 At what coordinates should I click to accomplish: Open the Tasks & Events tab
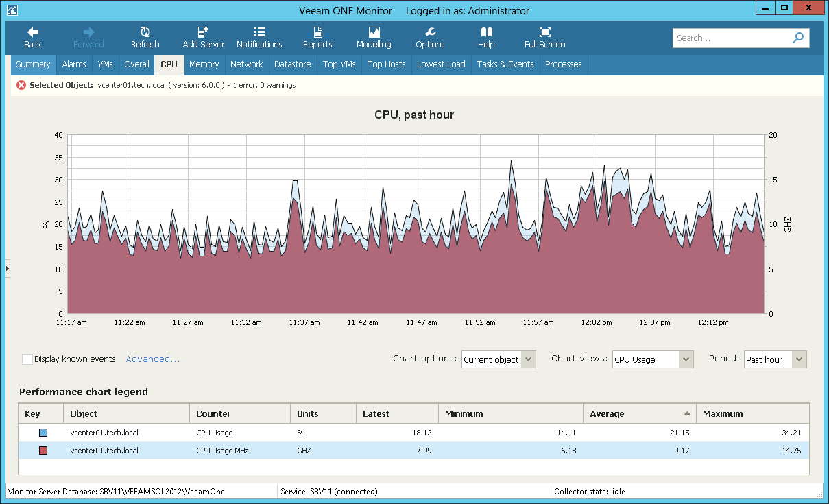(x=505, y=64)
